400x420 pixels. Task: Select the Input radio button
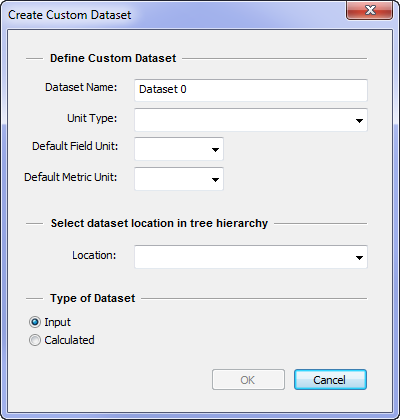35,322
